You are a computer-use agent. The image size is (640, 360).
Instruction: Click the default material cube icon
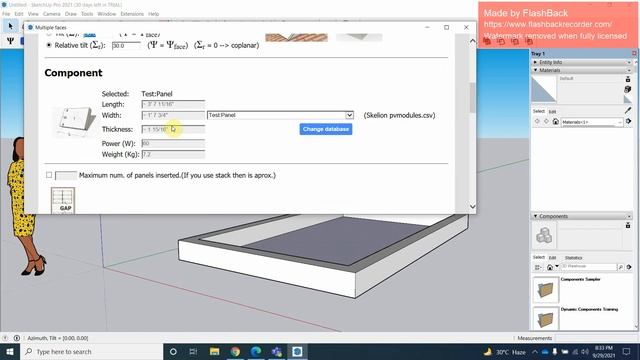pos(628,89)
